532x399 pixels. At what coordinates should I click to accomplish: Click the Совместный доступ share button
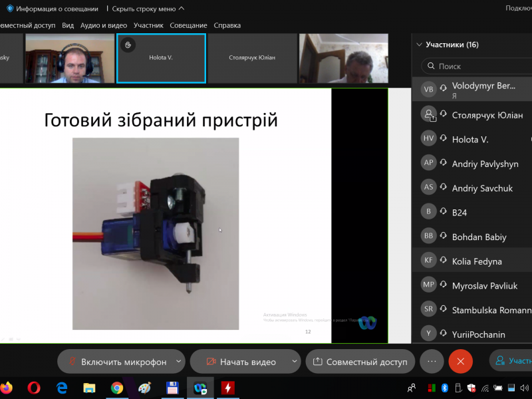(x=360, y=362)
